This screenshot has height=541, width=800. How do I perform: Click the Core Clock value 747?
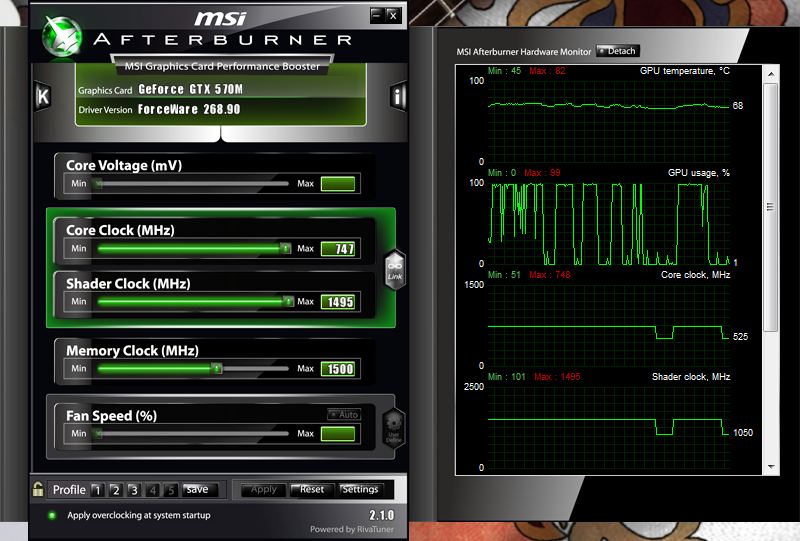tap(338, 249)
